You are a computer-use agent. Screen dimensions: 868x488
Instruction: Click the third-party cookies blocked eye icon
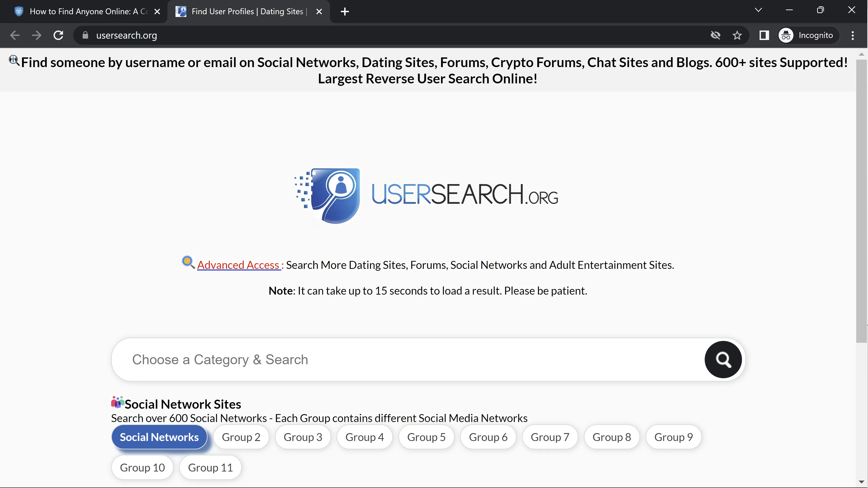pos(715,35)
